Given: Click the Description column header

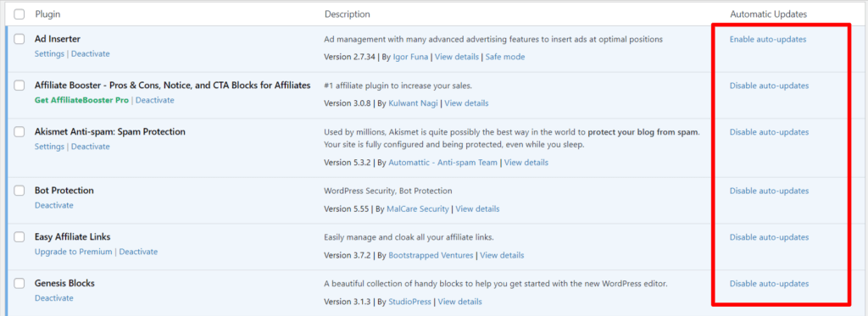Looking at the screenshot, I should [347, 14].
